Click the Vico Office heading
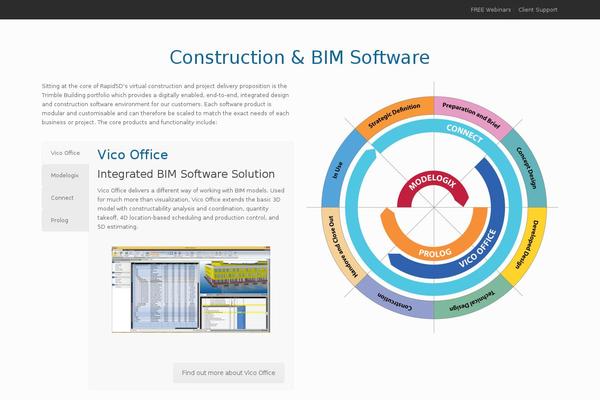This screenshot has width=600, height=400. click(132, 155)
